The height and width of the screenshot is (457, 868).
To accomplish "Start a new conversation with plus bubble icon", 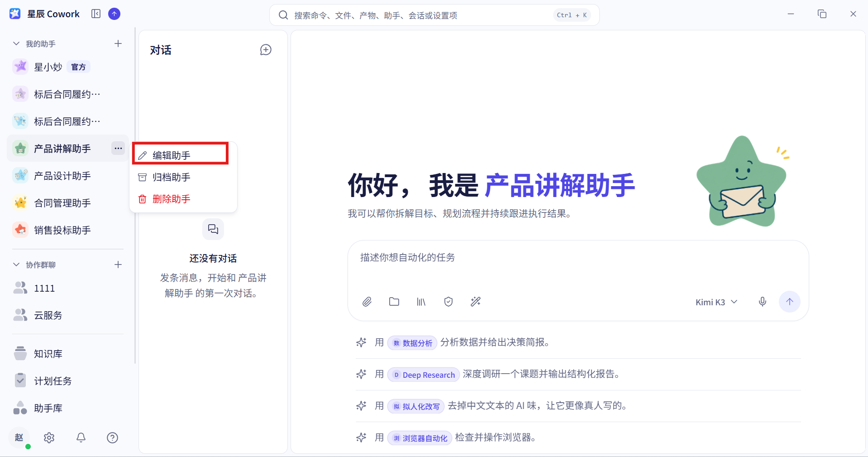I will (x=266, y=50).
